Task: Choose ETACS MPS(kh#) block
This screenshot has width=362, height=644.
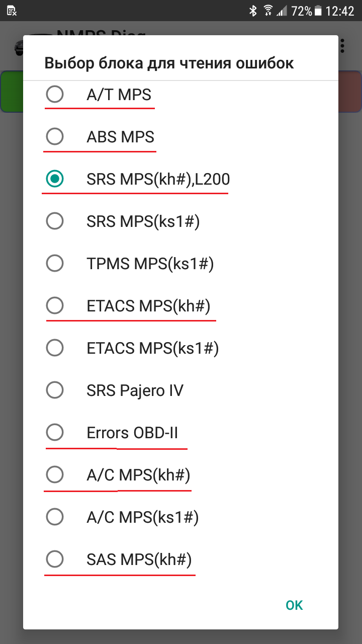Action: click(x=55, y=305)
